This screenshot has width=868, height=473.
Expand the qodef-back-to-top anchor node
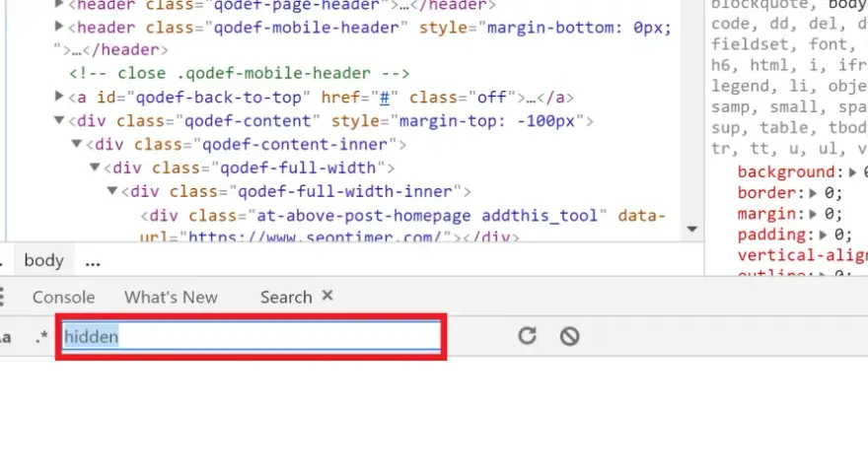coord(58,97)
